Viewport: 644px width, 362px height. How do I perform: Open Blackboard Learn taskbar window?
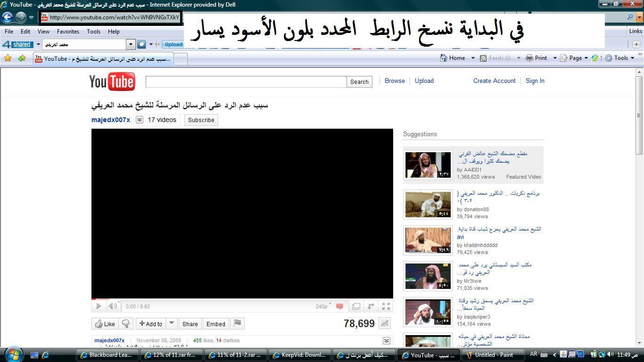pos(106,355)
